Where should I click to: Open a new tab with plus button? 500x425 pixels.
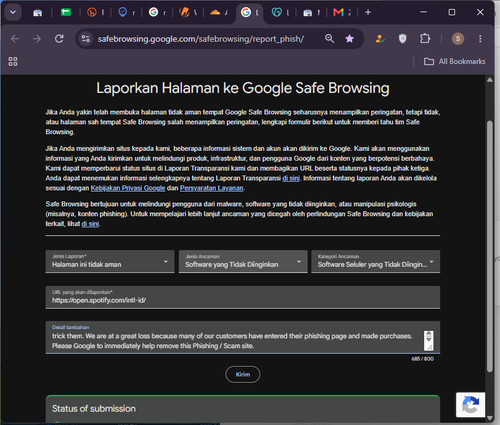click(x=368, y=12)
